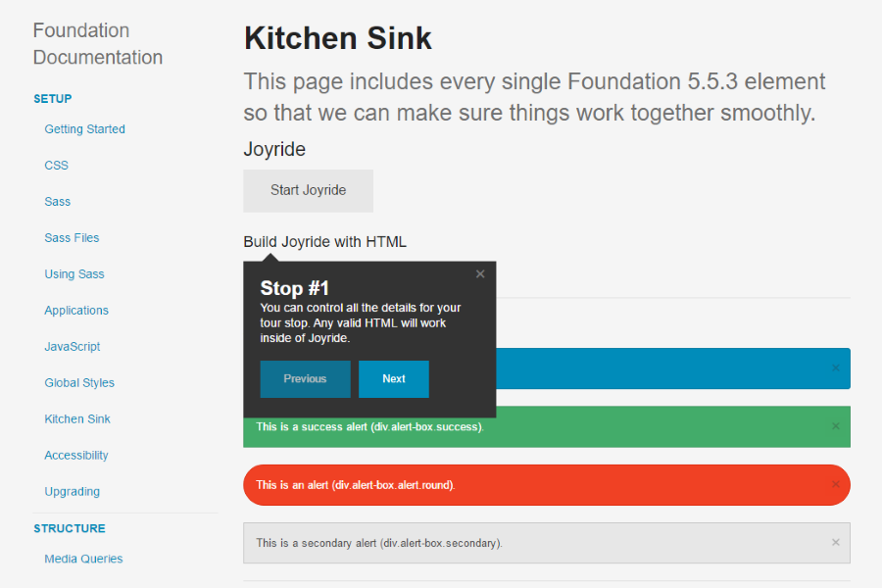Navigate to Using Sass
Viewport: 882px width, 588px height.
[x=74, y=274]
